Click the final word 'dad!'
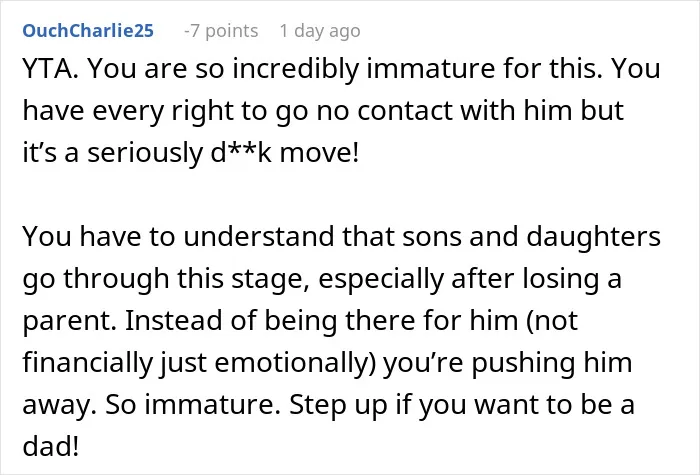Viewport: 700px width, 475px height. click(x=51, y=446)
